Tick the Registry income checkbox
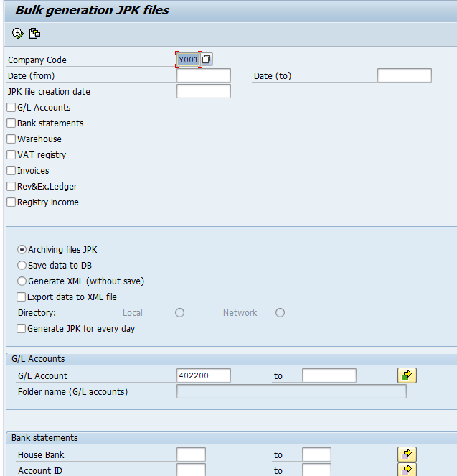This screenshot has height=476, width=457. click(11, 202)
